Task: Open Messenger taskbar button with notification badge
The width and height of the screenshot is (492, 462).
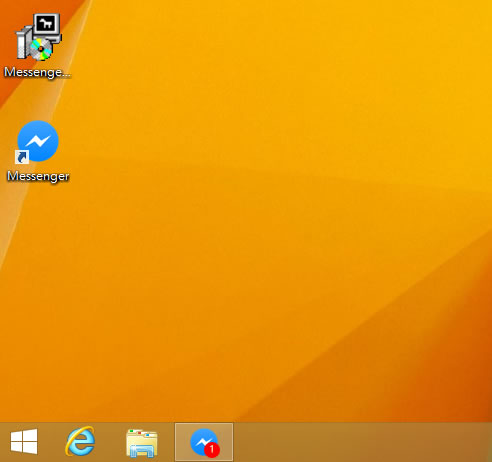Action: [x=204, y=442]
